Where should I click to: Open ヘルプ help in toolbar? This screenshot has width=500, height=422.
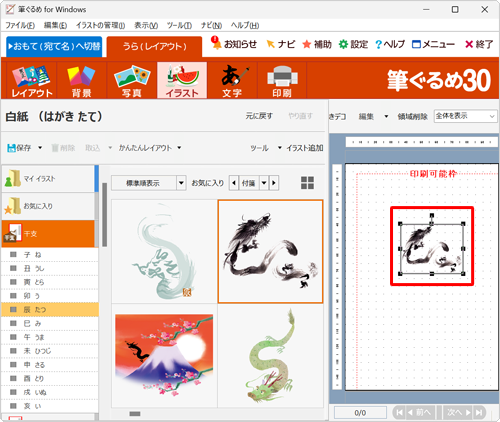[390, 44]
